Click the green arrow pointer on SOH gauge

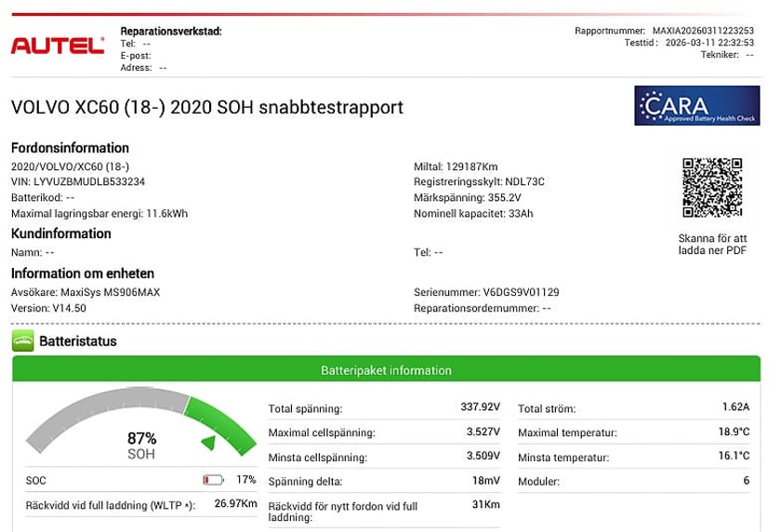[x=208, y=443]
